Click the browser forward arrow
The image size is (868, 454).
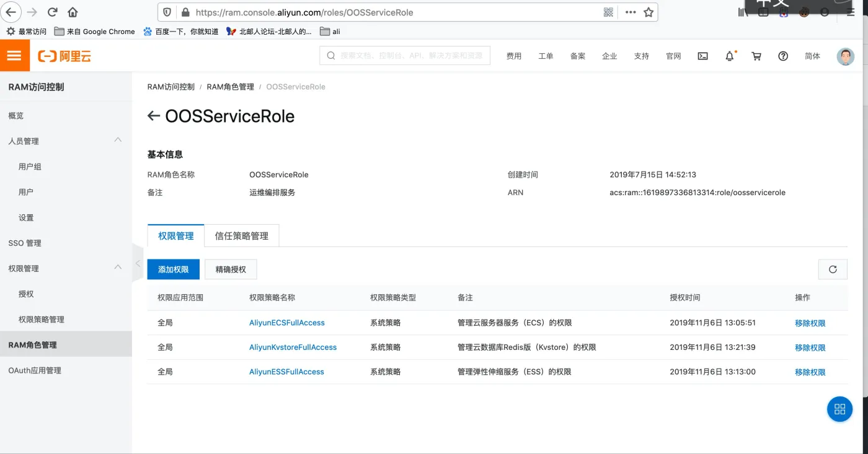[x=32, y=12]
